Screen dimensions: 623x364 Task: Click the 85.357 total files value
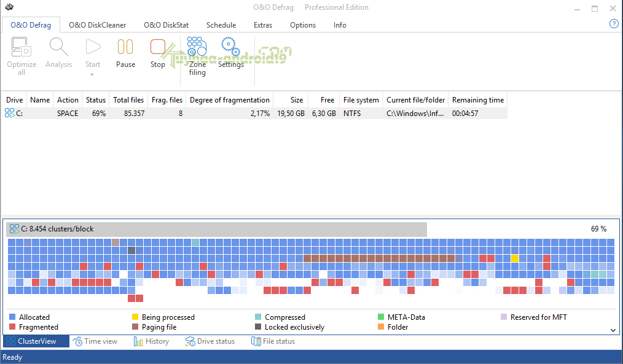coord(135,114)
